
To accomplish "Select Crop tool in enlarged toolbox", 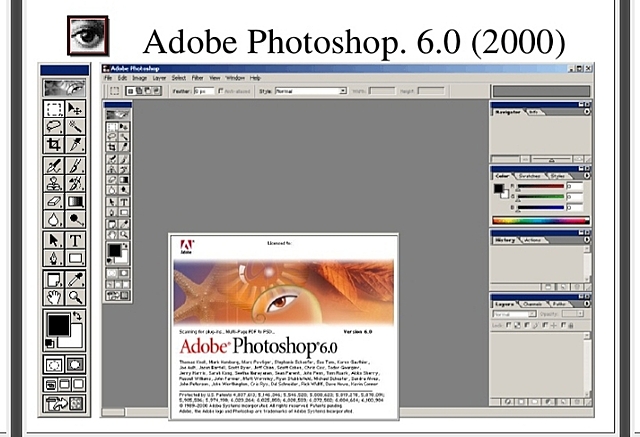I will [x=54, y=144].
